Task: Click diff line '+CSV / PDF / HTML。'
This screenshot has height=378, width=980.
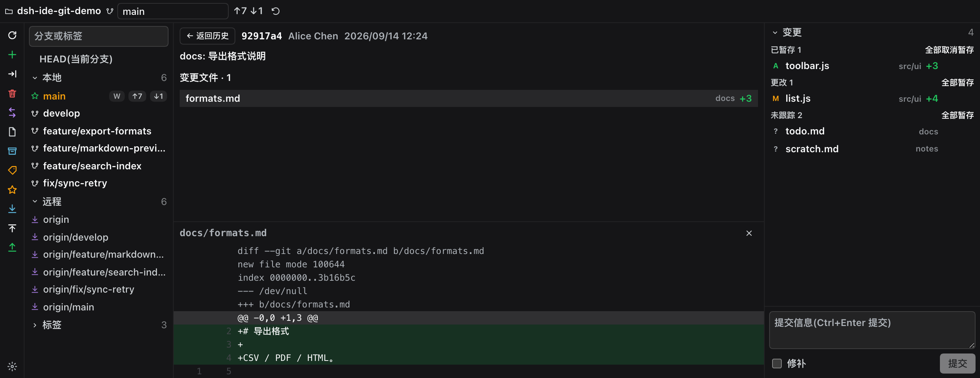Action: [469, 358]
